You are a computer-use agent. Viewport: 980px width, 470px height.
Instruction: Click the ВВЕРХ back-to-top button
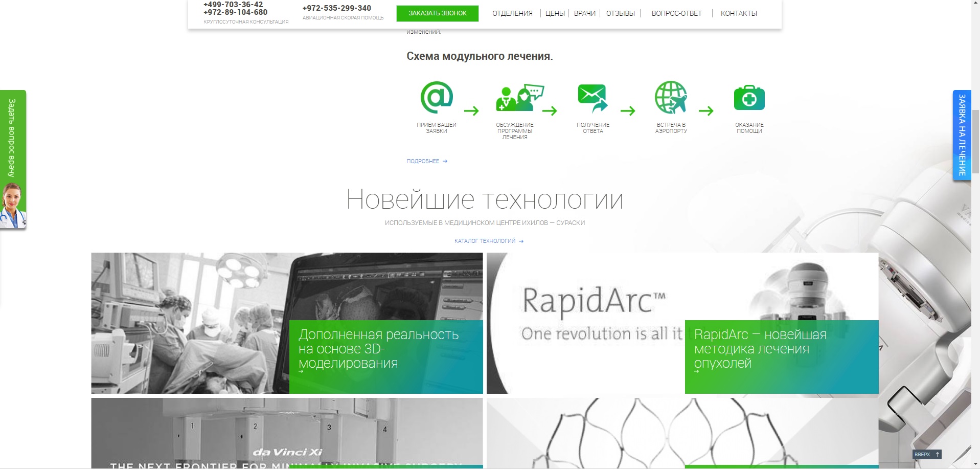point(927,454)
